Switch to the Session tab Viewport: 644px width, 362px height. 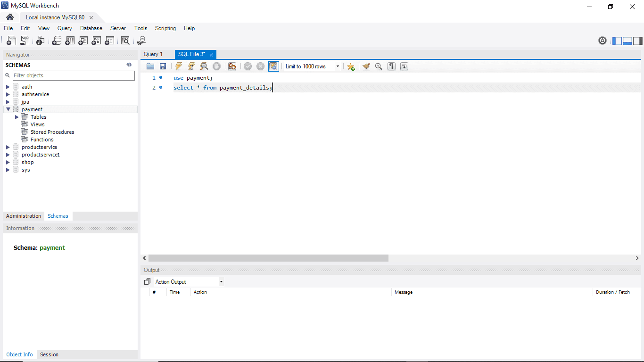pyautogui.click(x=49, y=354)
